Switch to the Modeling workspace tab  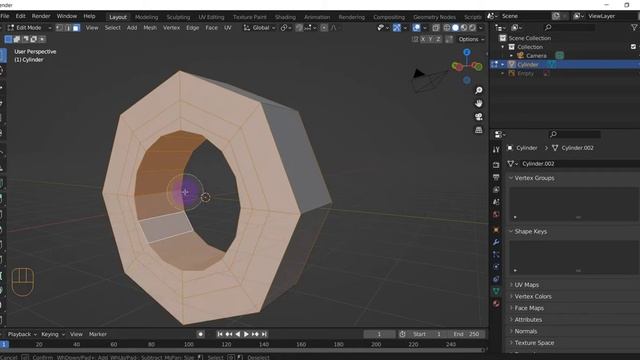click(146, 17)
